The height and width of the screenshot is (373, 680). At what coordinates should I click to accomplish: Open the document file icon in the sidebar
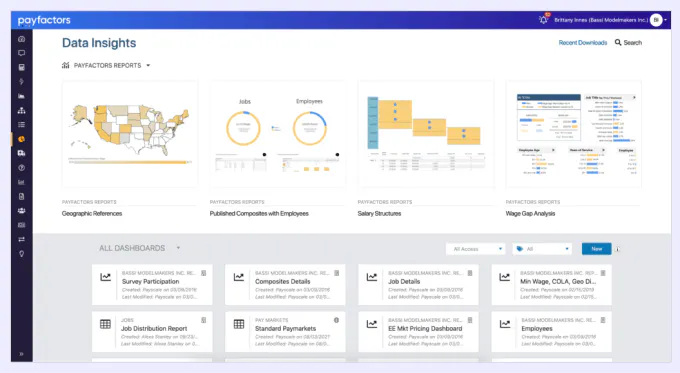[21, 196]
